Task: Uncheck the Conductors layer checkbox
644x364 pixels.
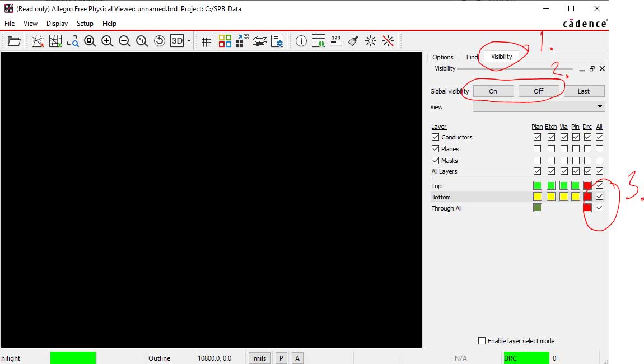Action: click(435, 137)
